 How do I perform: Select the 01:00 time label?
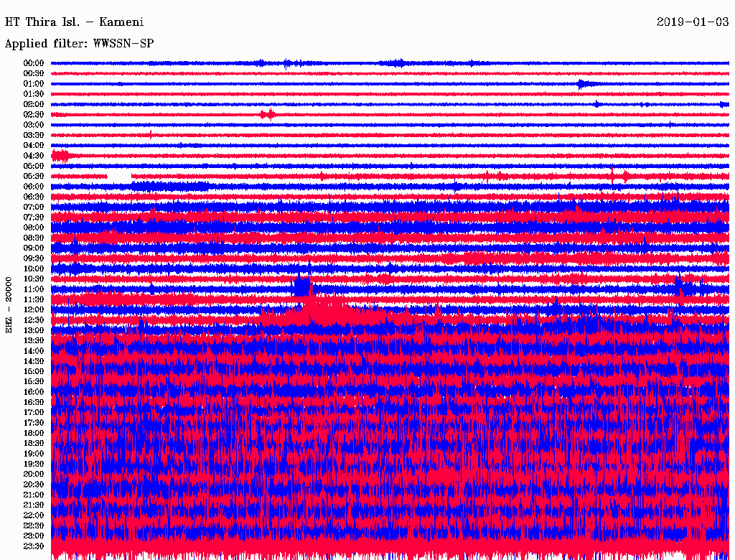point(34,84)
